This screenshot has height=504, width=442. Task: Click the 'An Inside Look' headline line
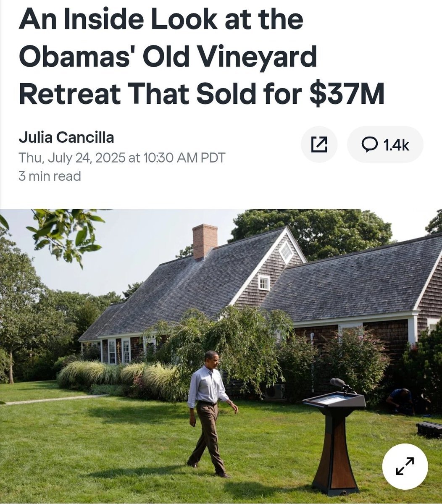click(161, 20)
